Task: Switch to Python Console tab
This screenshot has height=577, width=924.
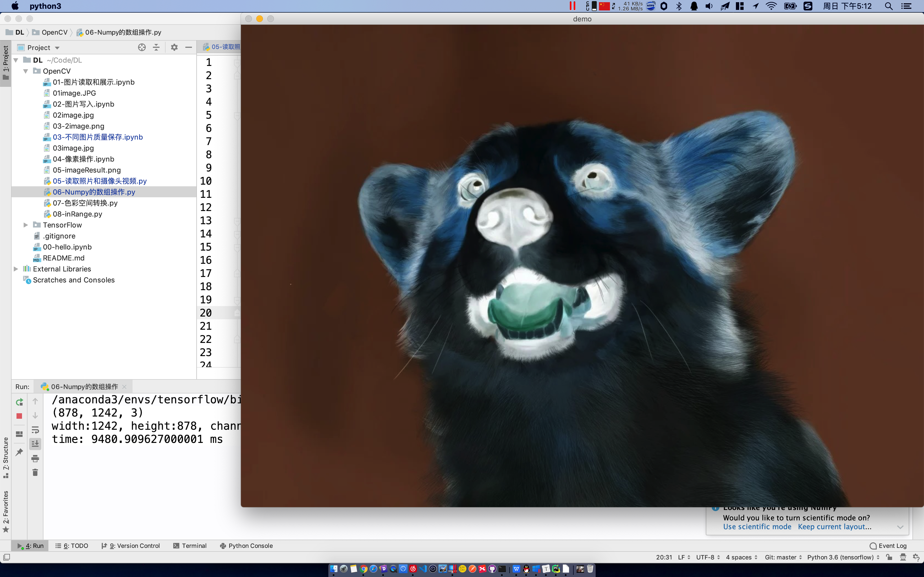Action: point(246,546)
